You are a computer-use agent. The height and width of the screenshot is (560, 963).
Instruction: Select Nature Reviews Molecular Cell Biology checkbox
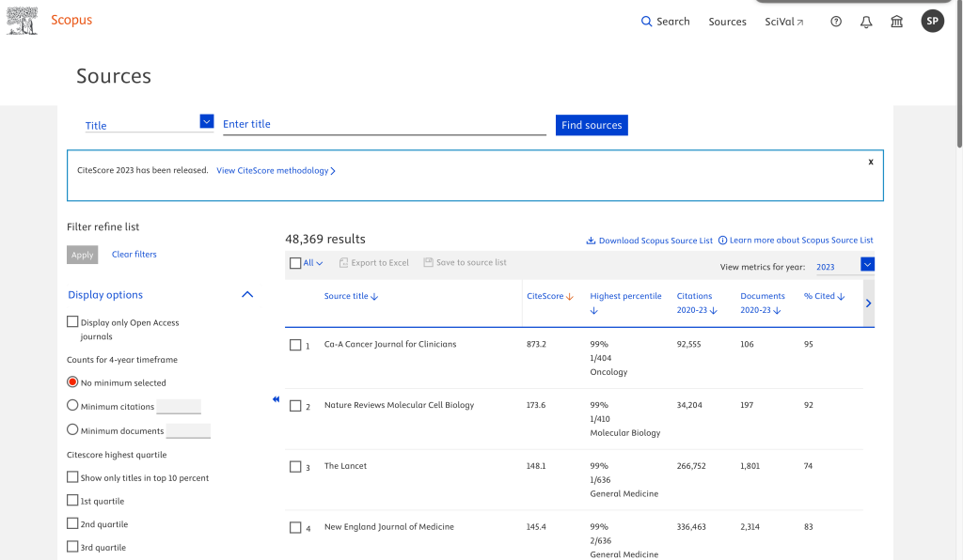tap(295, 405)
